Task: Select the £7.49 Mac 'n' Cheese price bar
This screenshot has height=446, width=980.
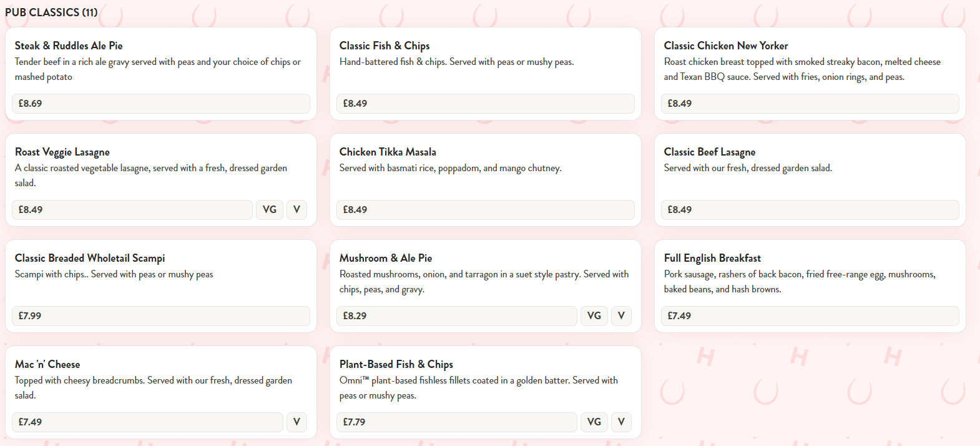Action: tap(147, 422)
